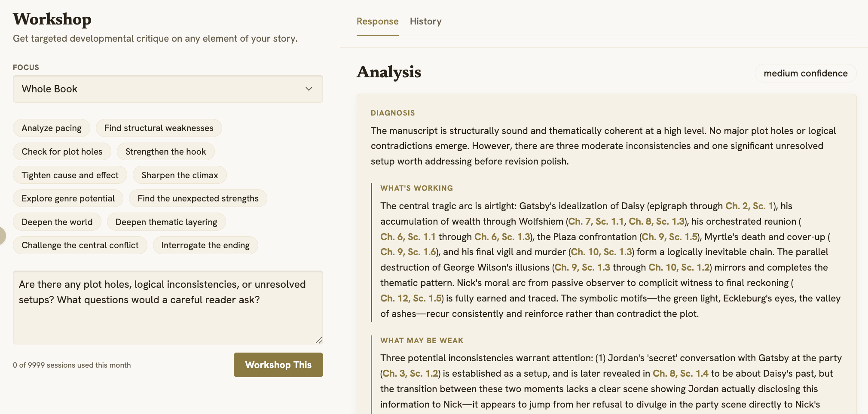Open the Ch. 8, Sc. 1.4 link
868x414 pixels.
tap(681, 374)
